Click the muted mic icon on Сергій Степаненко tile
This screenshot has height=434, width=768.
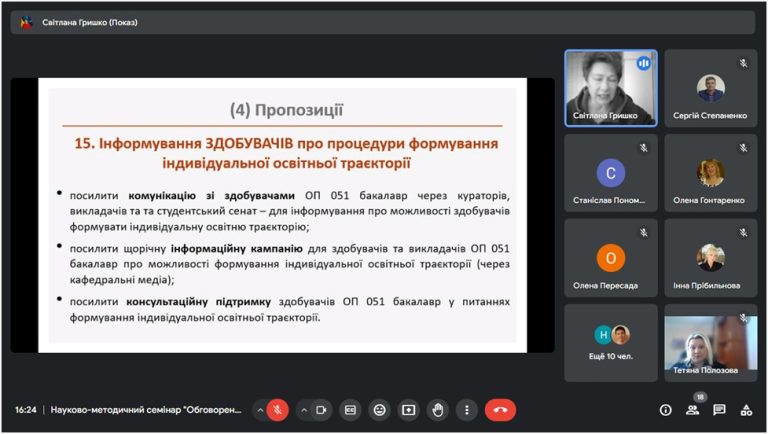click(744, 63)
